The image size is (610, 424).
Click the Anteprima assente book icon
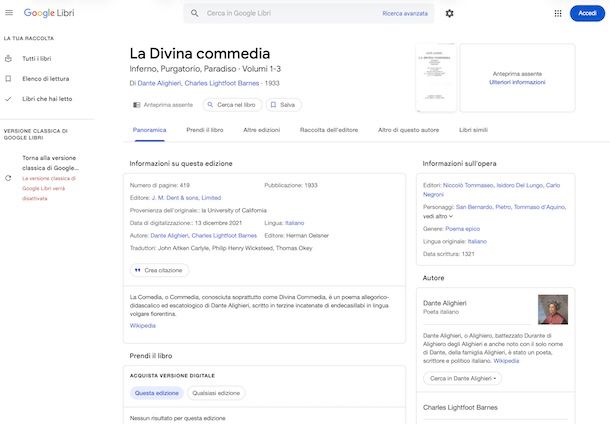(x=137, y=105)
